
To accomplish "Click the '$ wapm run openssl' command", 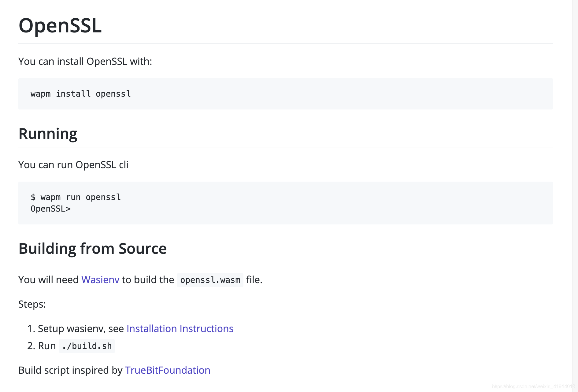I will click(76, 197).
